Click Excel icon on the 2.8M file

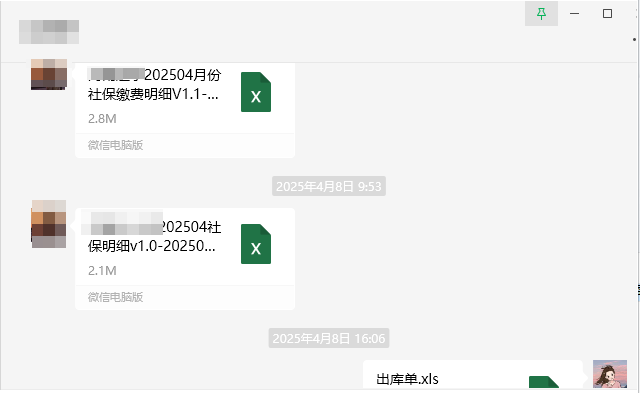coord(256,92)
